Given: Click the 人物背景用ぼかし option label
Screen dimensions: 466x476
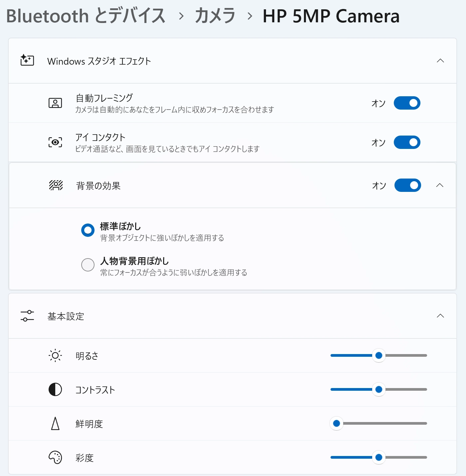Looking at the screenshot, I should point(134,261).
